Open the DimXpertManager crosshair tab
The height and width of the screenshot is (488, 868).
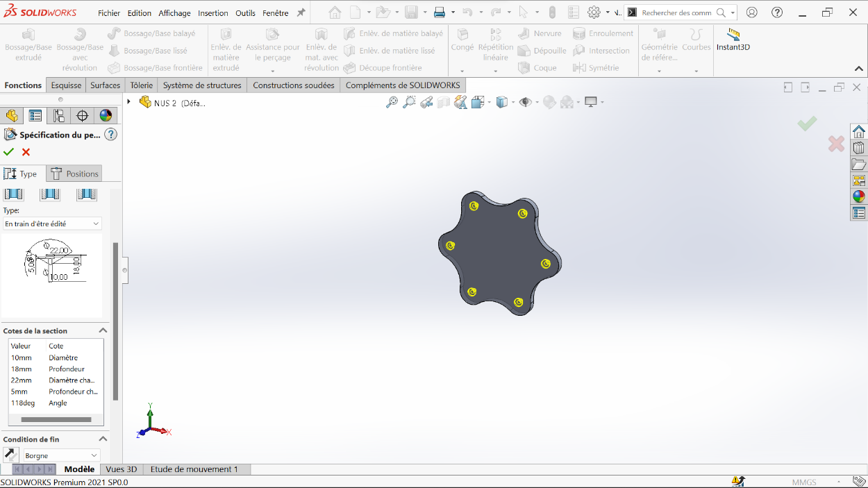(x=82, y=115)
